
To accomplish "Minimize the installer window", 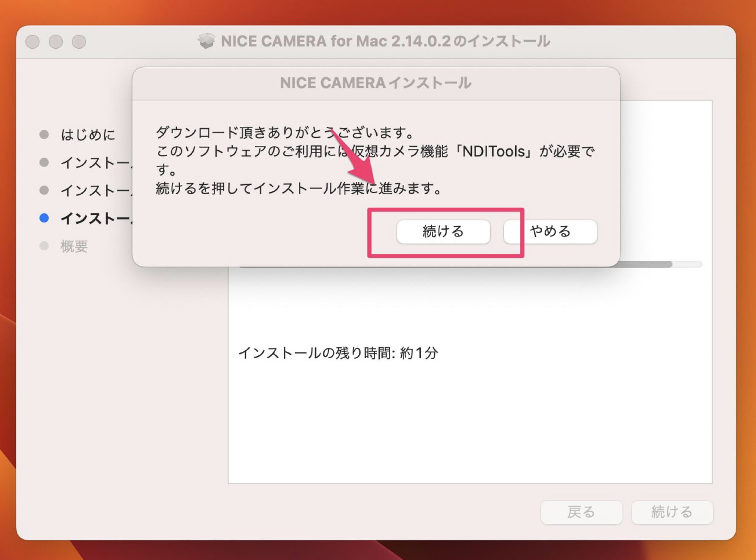I will pyautogui.click(x=56, y=41).
